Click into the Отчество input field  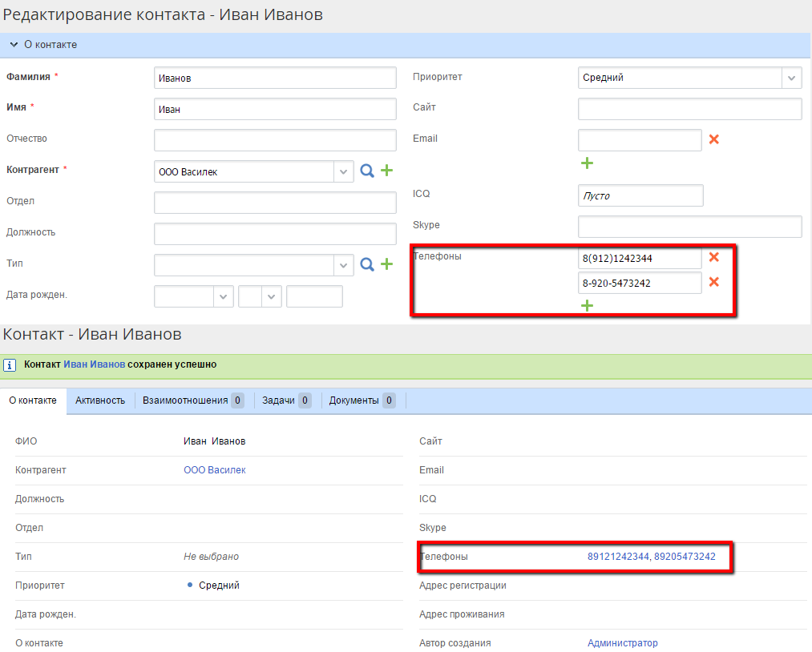(x=275, y=140)
